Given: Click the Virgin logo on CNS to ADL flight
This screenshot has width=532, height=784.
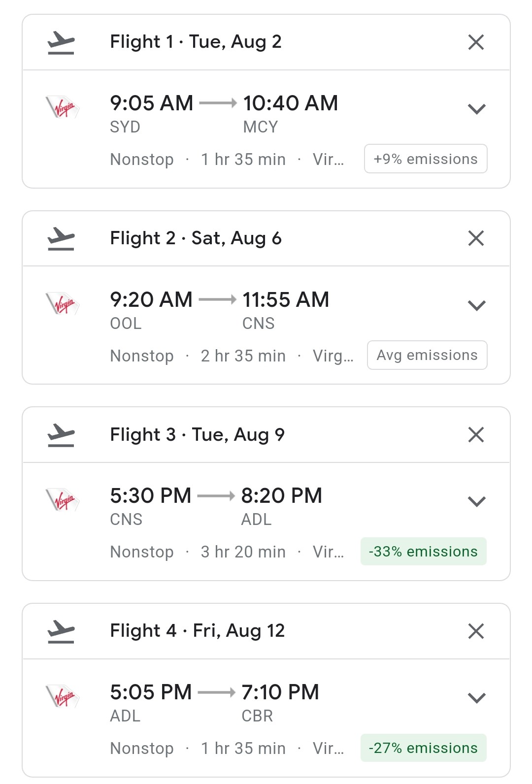Looking at the screenshot, I should tap(63, 499).
